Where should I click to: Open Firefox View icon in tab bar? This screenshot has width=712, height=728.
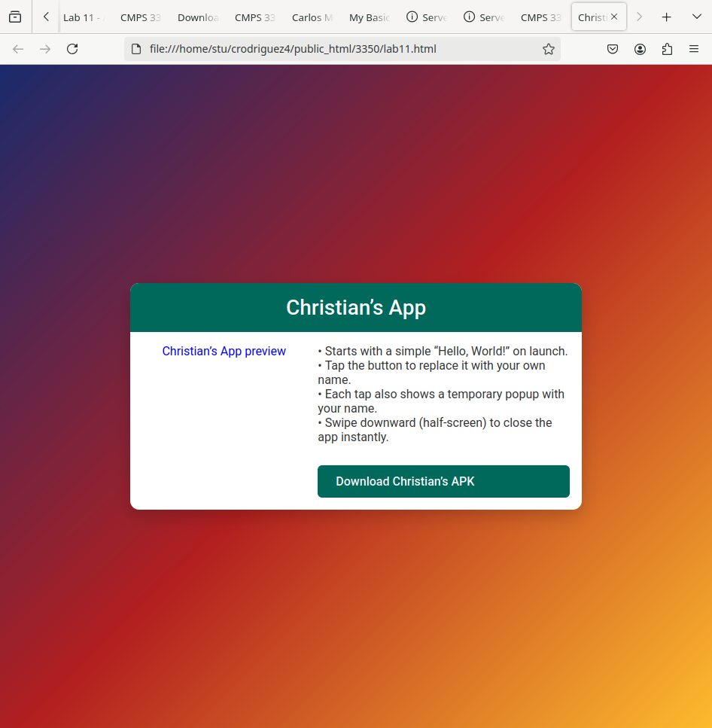(x=15, y=17)
